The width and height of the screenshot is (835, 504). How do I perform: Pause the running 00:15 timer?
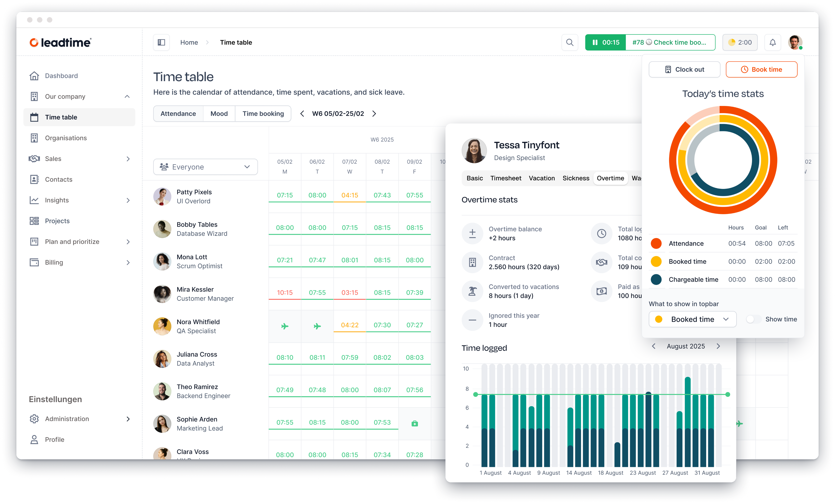(595, 42)
